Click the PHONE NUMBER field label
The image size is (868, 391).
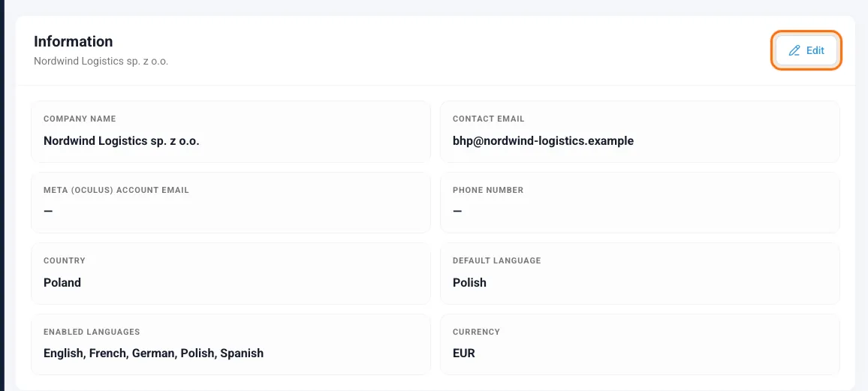coord(488,190)
